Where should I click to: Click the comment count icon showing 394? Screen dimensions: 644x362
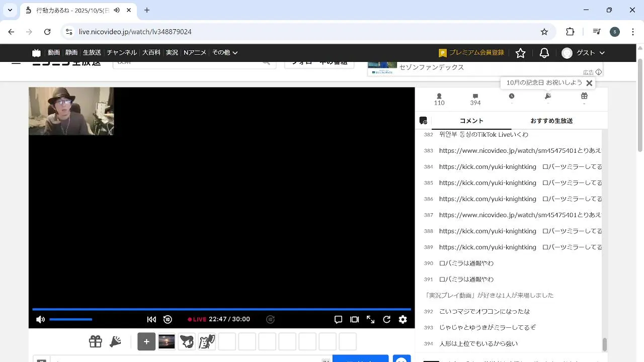(x=475, y=96)
